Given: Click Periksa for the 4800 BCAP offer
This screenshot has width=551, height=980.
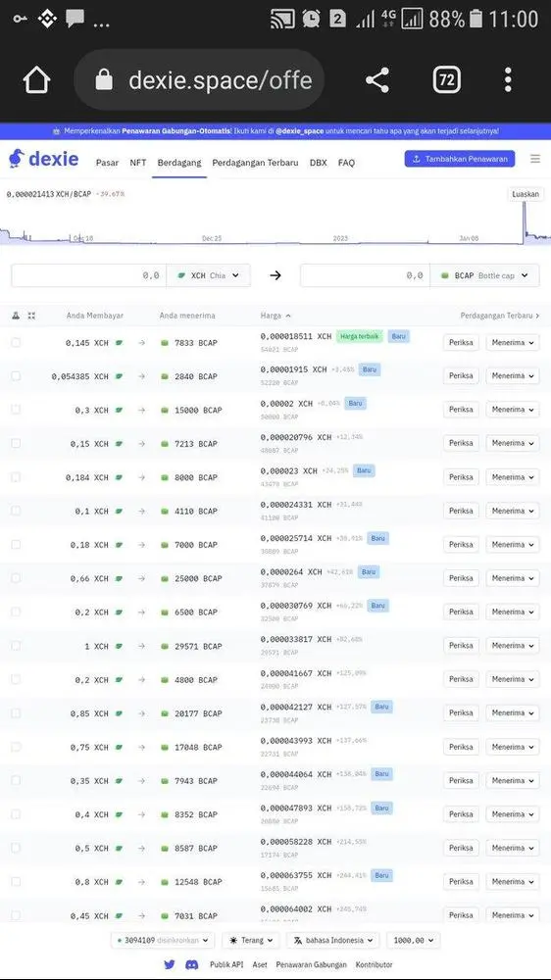Looking at the screenshot, I should point(461,680).
